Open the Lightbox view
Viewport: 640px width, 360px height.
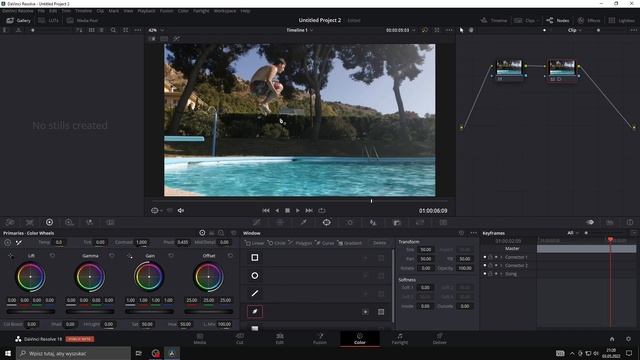(x=622, y=20)
